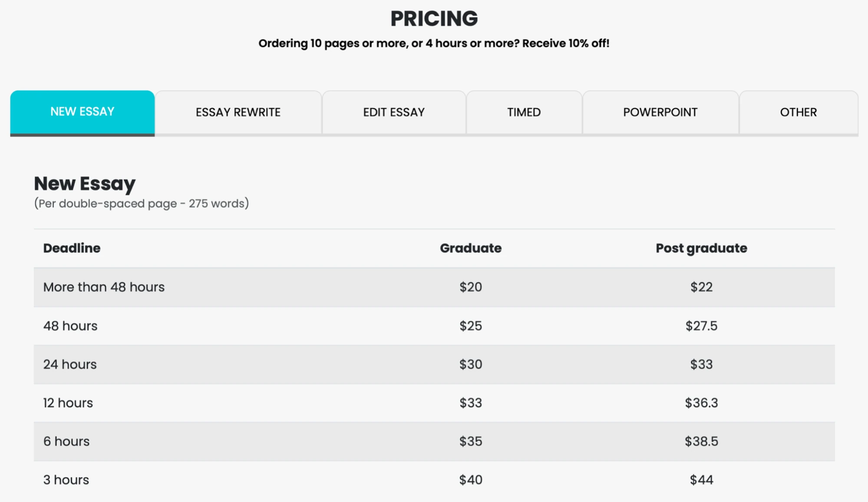Select the More than 48 hours row
868x502 pixels.
point(103,287)
